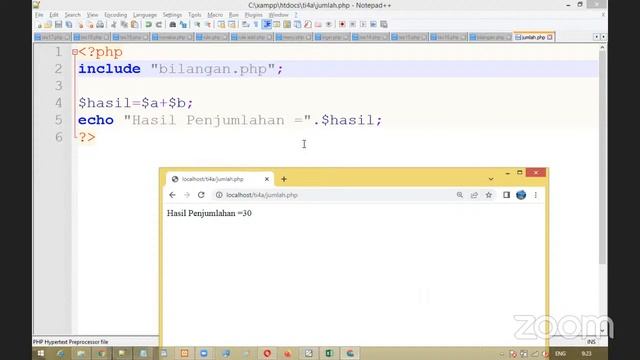Click the Open file toolbar icon
The height and width of the screenshot is (360, 640).
point(48,25)
